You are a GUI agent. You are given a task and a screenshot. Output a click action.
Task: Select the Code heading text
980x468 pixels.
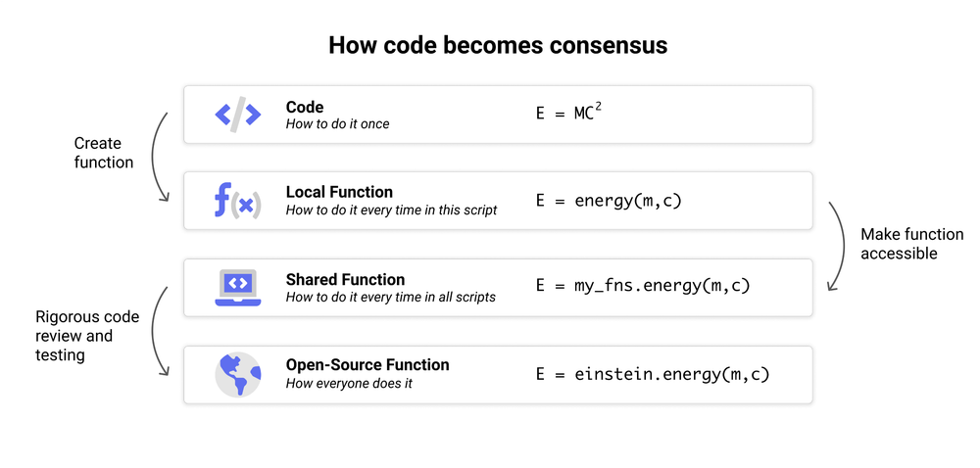tap(305, 107)
